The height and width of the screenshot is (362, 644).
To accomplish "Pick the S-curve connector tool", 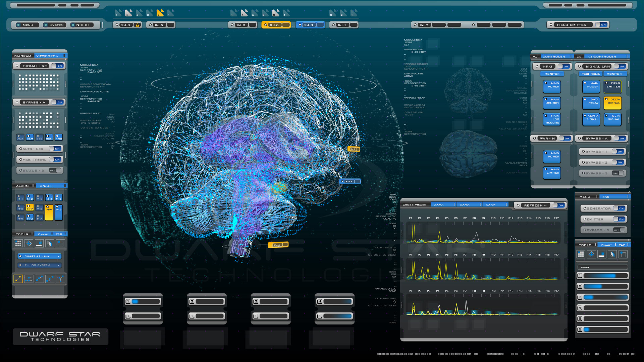I will pos(50,279).
